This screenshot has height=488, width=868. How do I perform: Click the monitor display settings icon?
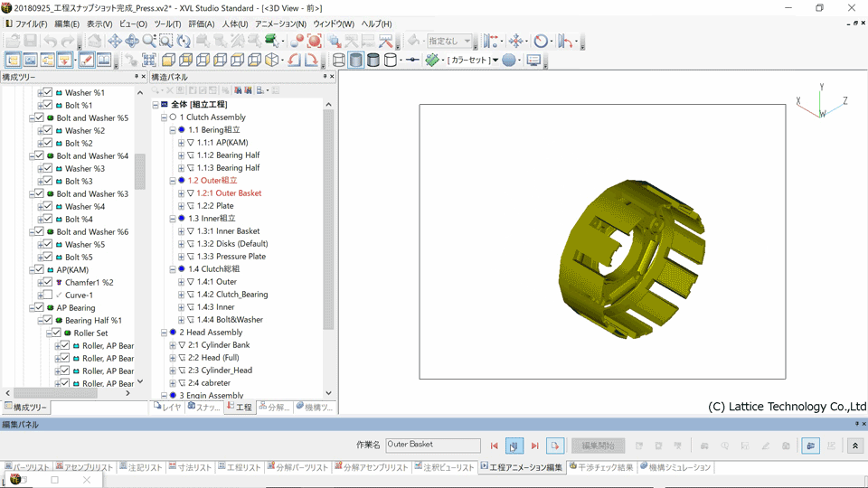pos(533,60)
